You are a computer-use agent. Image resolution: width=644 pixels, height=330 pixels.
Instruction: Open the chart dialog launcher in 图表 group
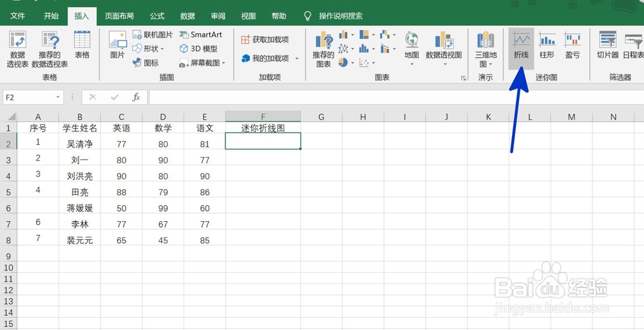click(x=464, y=78)
